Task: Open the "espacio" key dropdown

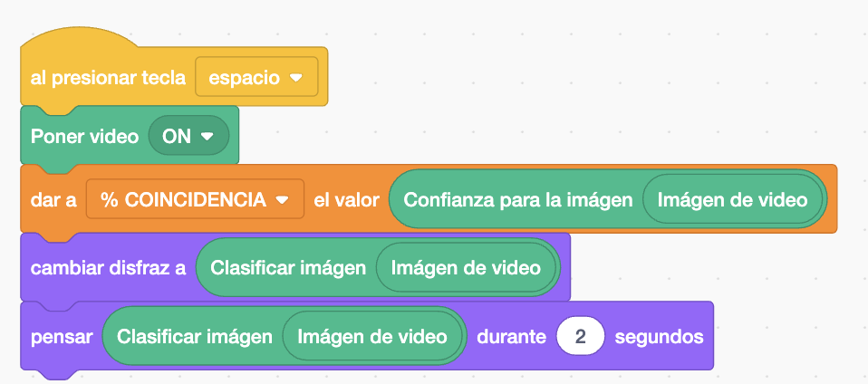Action: tap(256, 78)
